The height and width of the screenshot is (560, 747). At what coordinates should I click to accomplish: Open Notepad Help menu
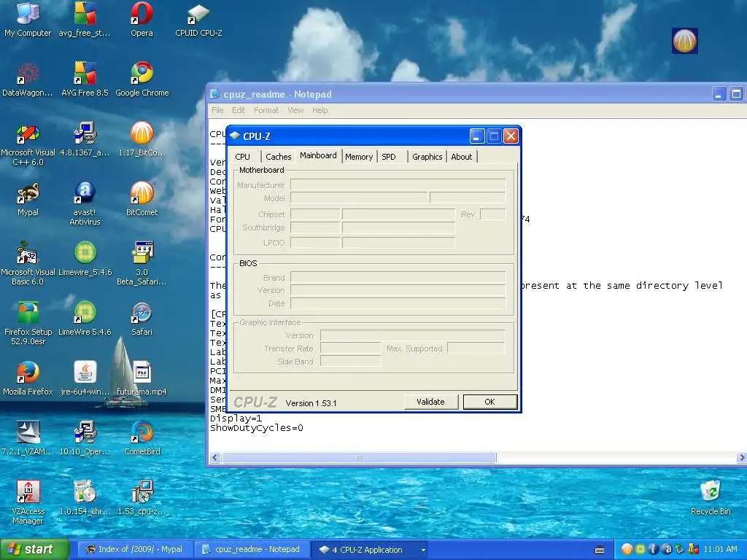320,110
